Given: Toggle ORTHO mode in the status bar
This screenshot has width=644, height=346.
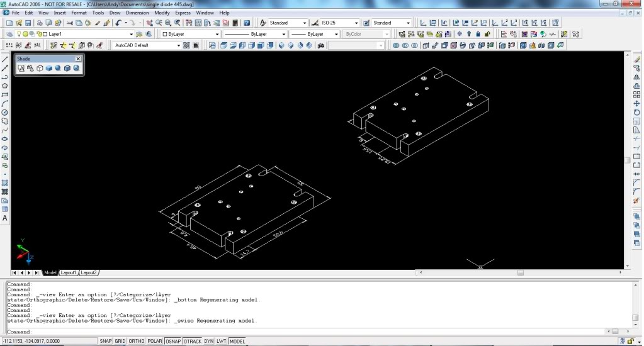Looking at the screenshot, I should 136,341.
